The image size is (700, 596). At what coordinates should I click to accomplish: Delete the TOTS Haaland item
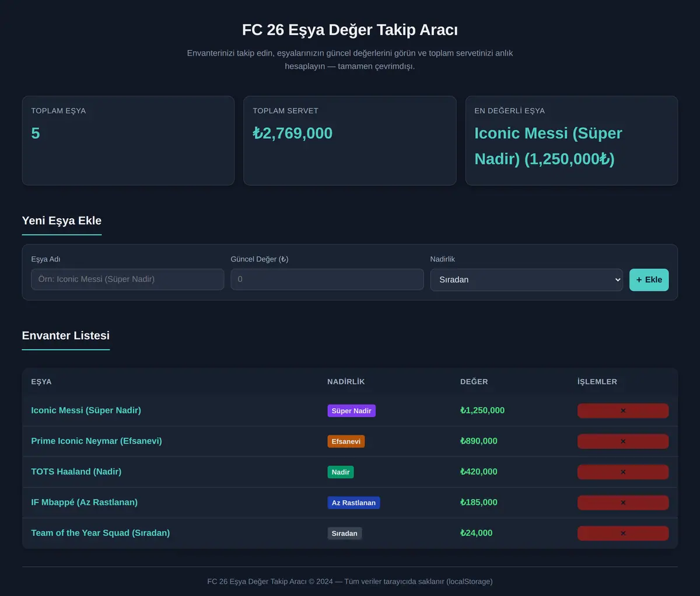coord(623,472)
